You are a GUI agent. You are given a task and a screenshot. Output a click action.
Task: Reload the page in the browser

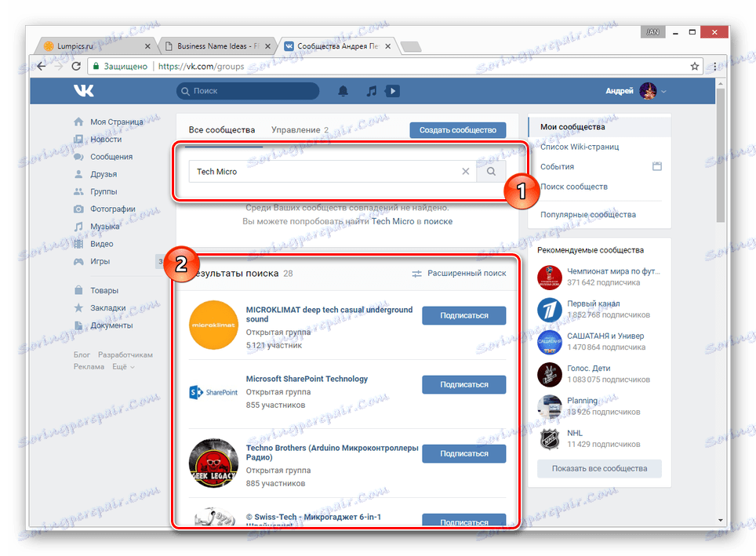point(76,66)
